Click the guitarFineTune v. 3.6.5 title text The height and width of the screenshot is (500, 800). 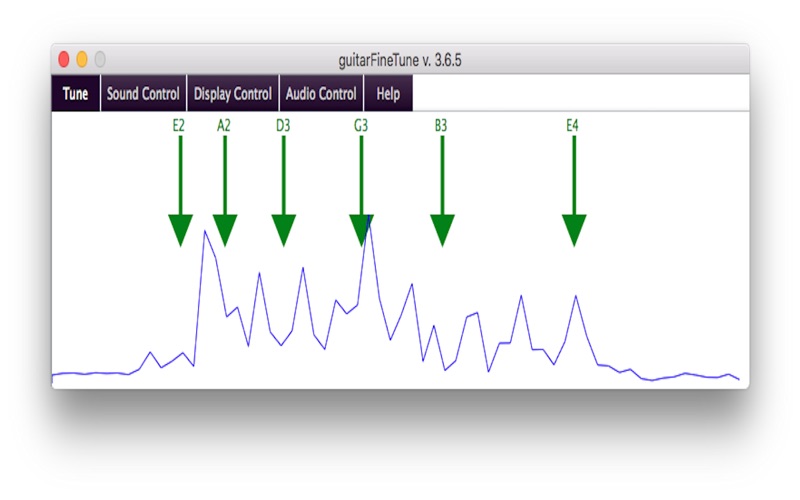click(400, 60)
